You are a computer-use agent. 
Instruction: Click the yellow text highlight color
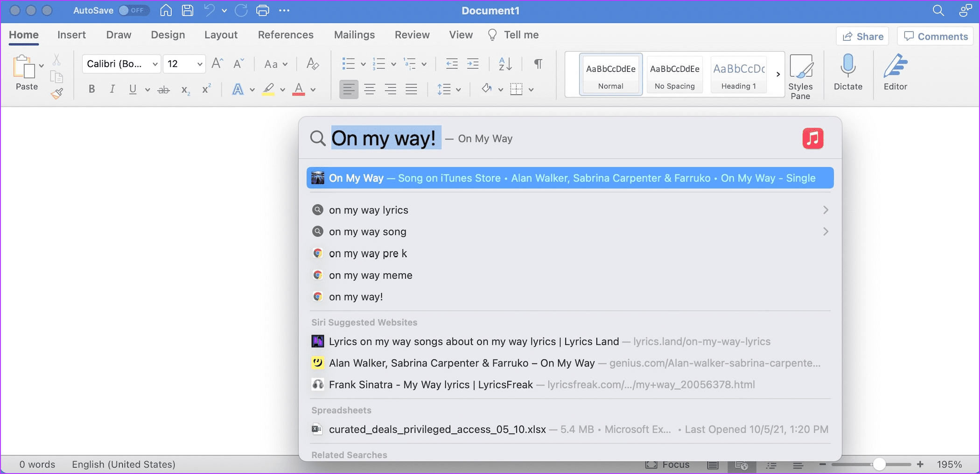[268, 89]
